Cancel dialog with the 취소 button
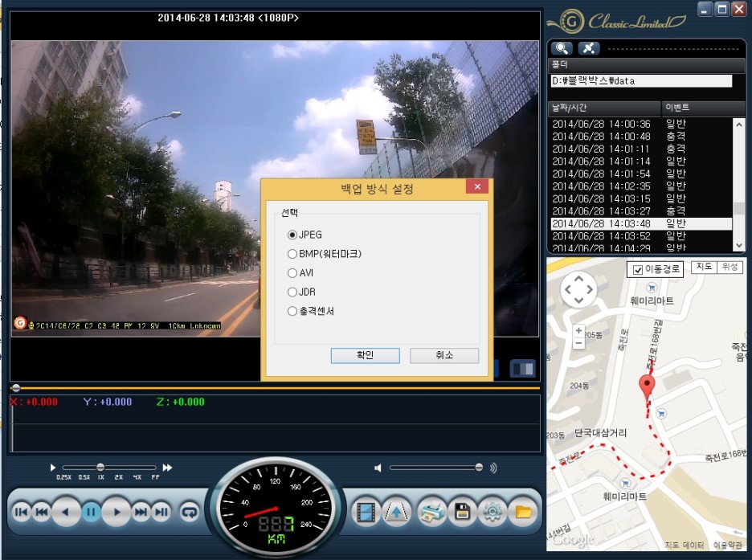The height and width of the screenshot is (560, 752). tap(444, 355)
